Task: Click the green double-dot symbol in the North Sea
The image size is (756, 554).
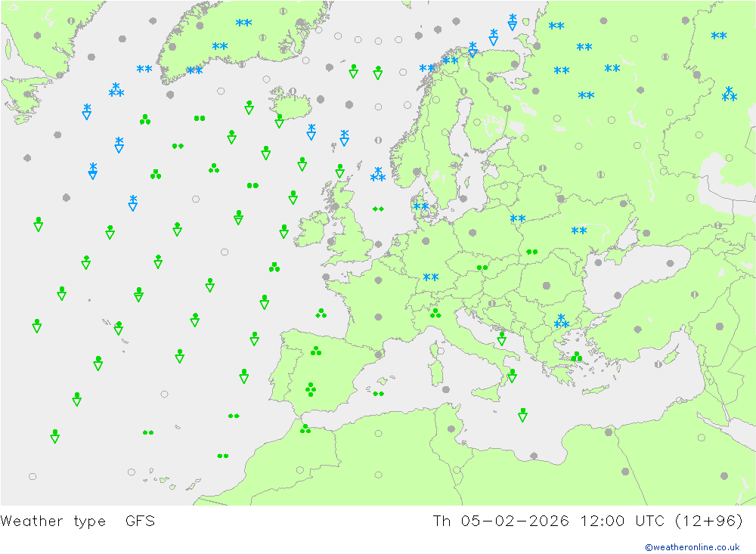Action: click(x=378, y=209)
